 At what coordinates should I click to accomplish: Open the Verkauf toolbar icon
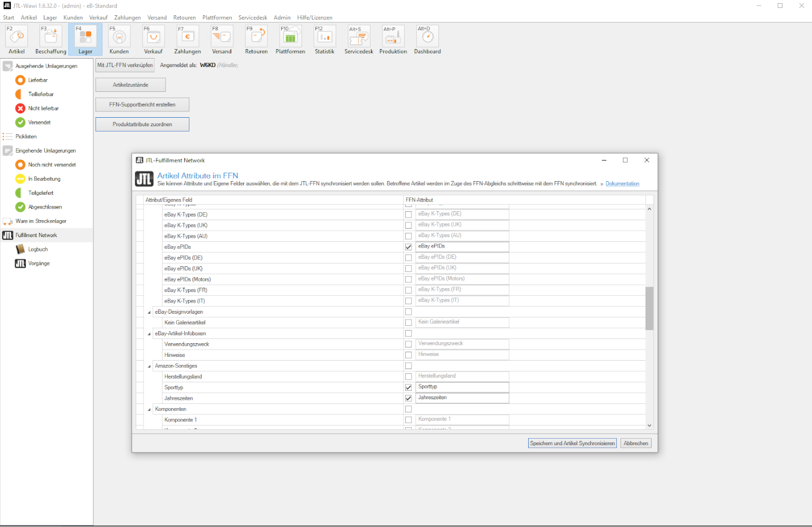tap(154, 40)
